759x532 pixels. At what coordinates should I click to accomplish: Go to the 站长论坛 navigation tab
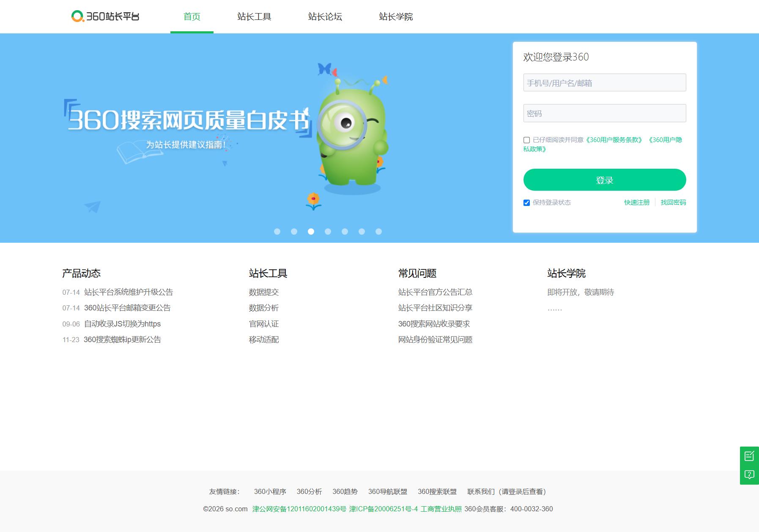click(x=325, y=16)
